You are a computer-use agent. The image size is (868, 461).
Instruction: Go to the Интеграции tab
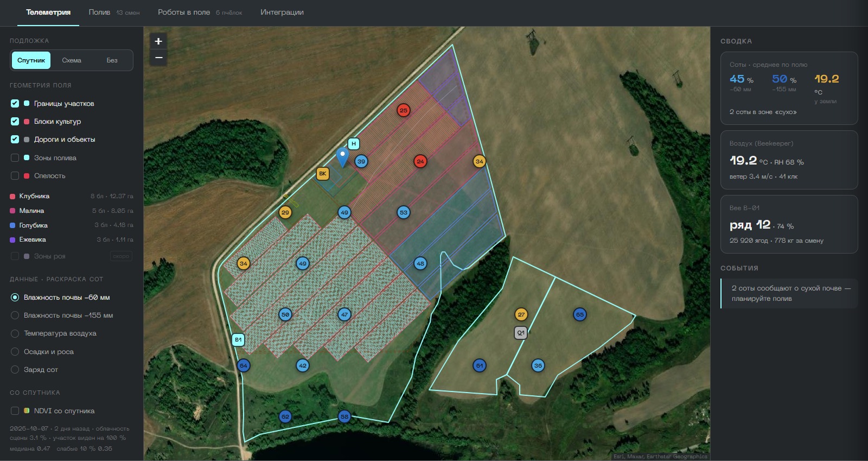[x=282, y=12]
